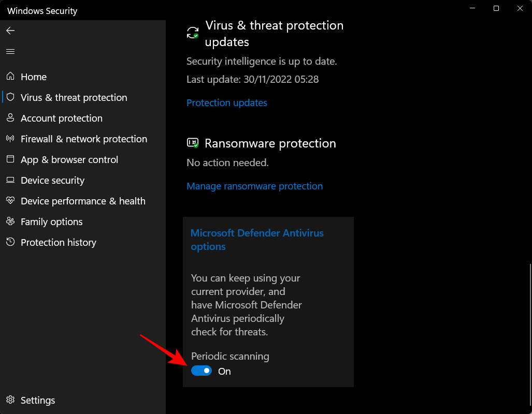Open Account protection section
Viewport: 532px width, 414px height.
[61, 118]
